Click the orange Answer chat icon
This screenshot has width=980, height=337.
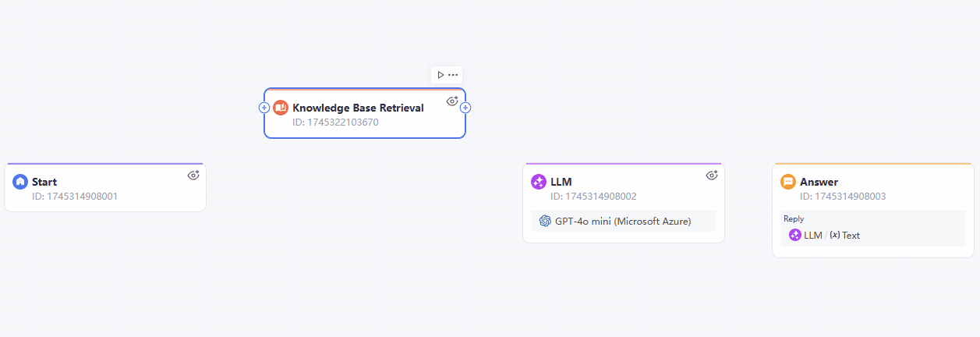point(788,182)
